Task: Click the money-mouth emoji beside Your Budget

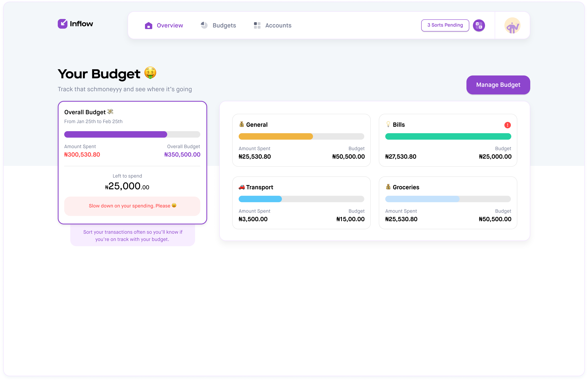Action: click(150, 73)
